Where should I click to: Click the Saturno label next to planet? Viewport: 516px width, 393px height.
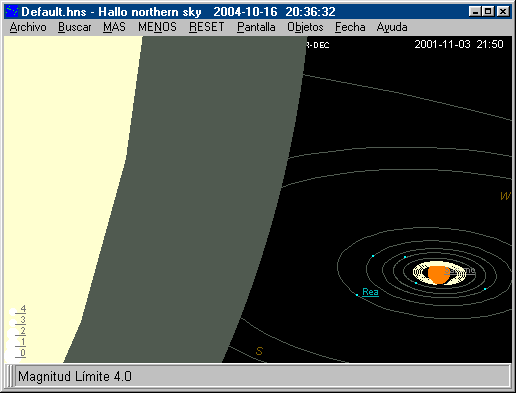[x=459, y=270]
